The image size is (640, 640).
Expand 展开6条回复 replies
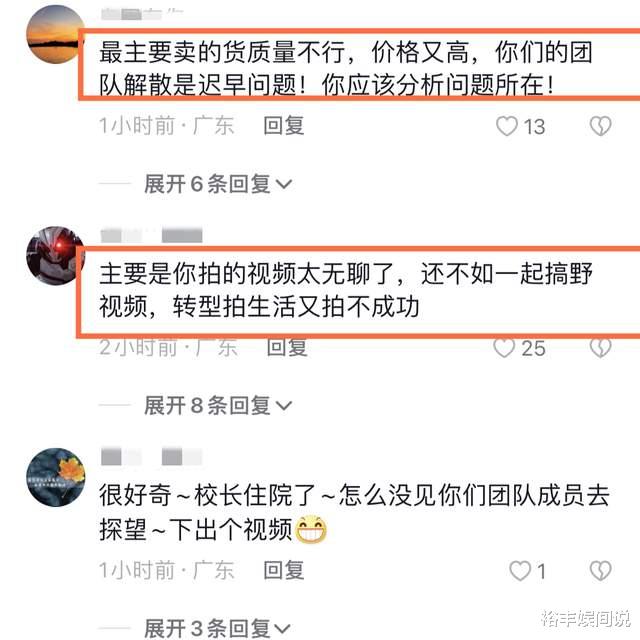tap(218, 184)
